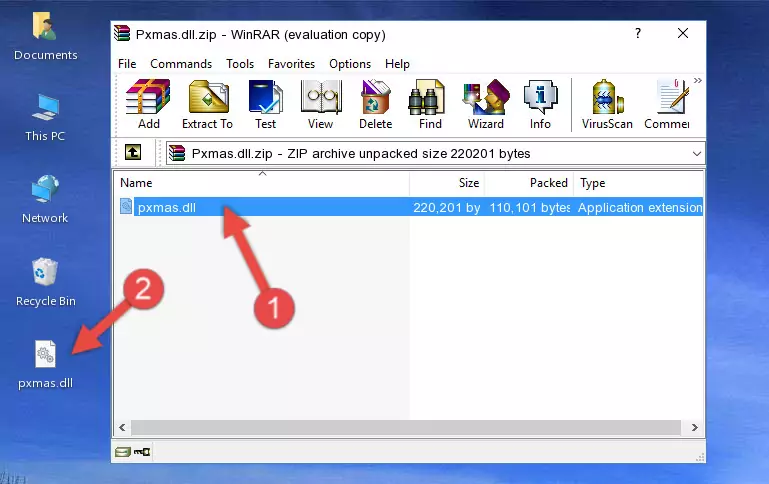Click the horizontal scrollbar track
Screen dimensions: 769x484
[x=406, y=427]
